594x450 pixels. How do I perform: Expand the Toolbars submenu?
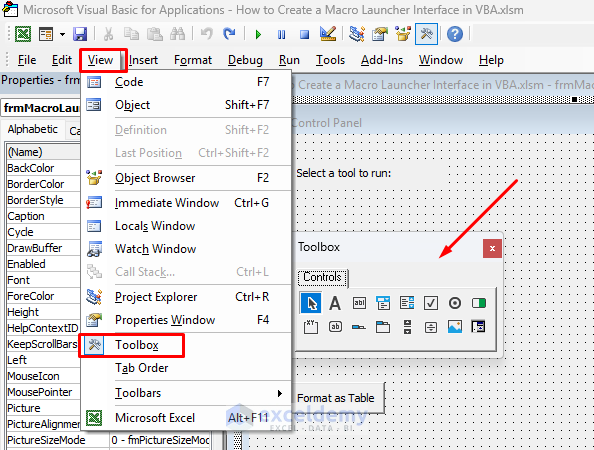[186, 393]
